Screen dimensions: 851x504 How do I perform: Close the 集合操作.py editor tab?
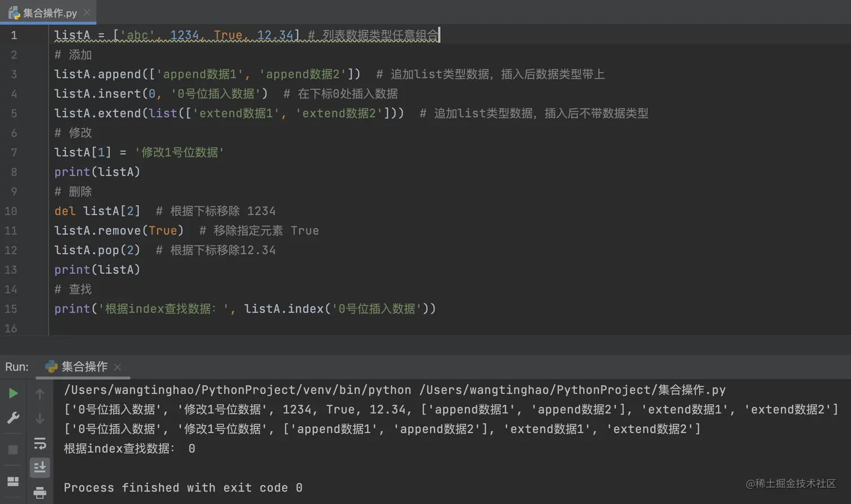(x=87, y=12)
